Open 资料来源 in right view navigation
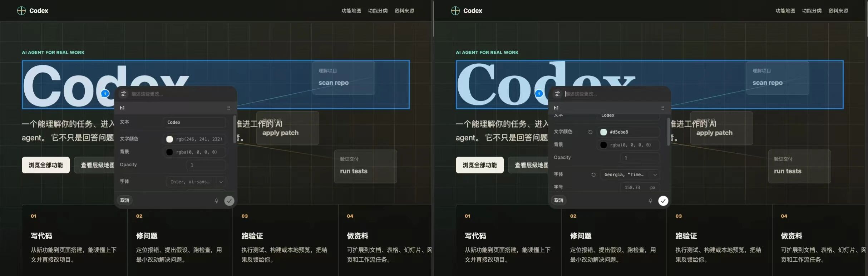 coord(838,11)
